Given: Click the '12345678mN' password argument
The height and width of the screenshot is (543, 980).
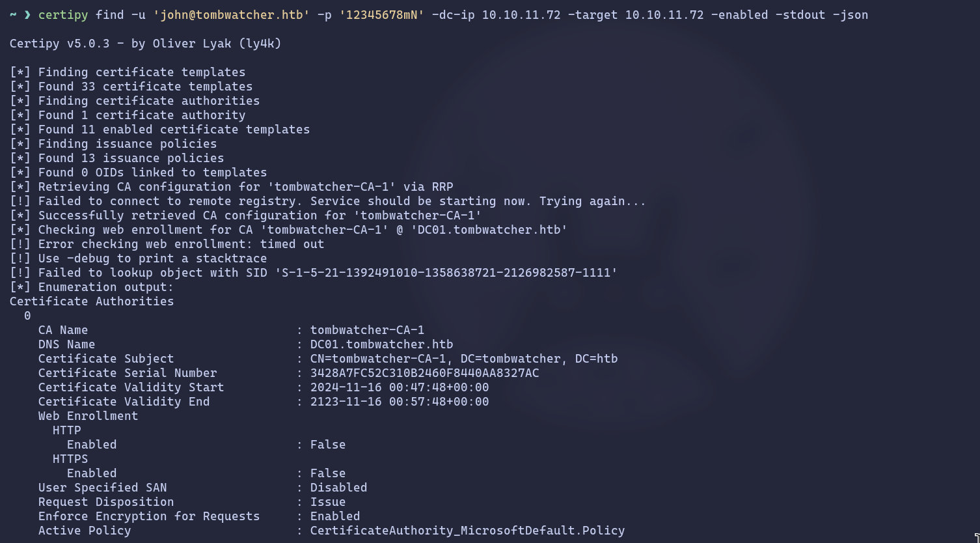Looking at the screenshot, I should tap(381, 15).
